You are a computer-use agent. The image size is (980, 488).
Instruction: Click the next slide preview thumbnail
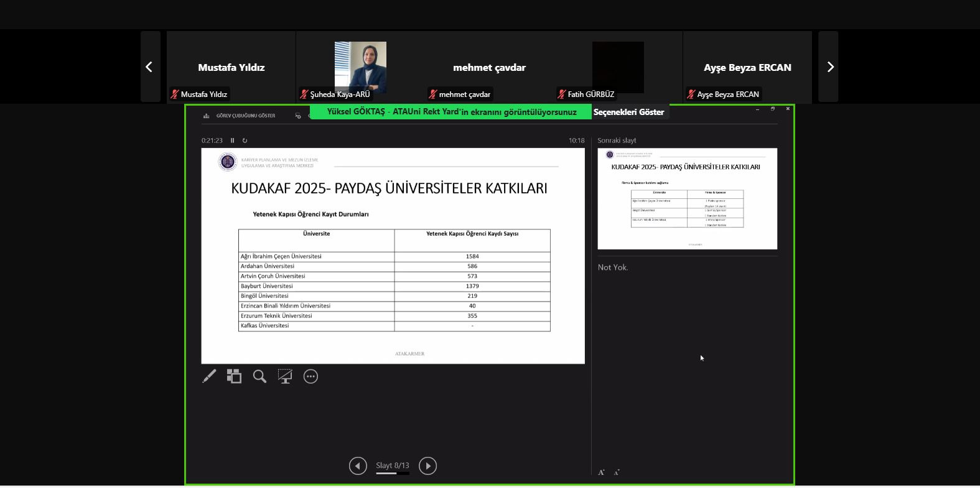(687, 198)
